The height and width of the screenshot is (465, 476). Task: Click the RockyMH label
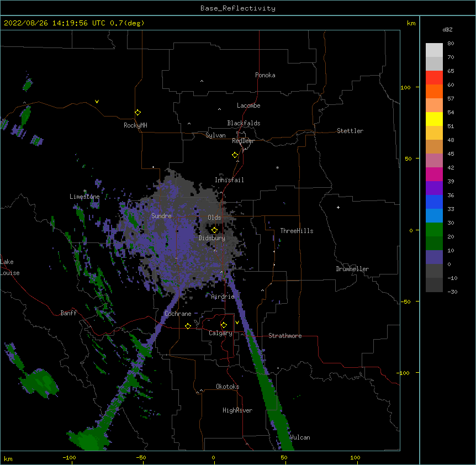135,125
